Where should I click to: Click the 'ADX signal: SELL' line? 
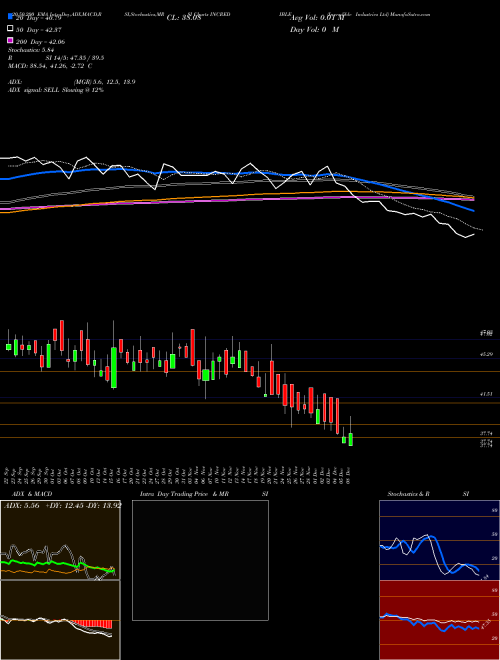(56, 90)
